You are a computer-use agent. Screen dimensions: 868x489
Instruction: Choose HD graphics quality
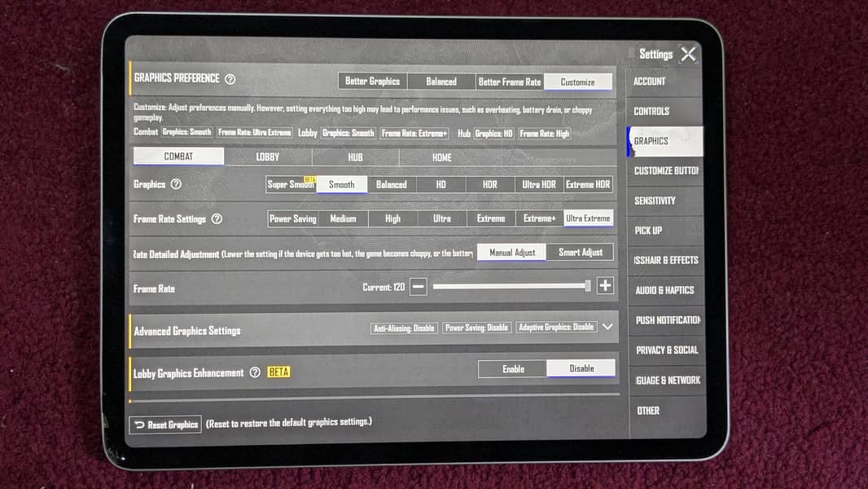[441, 184]
